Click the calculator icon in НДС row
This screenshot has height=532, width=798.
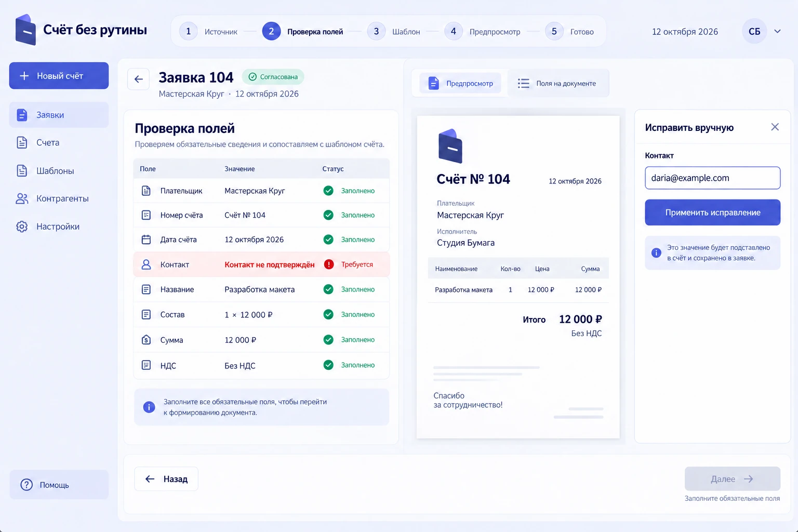pyautogui.click(x=147, y=365)
